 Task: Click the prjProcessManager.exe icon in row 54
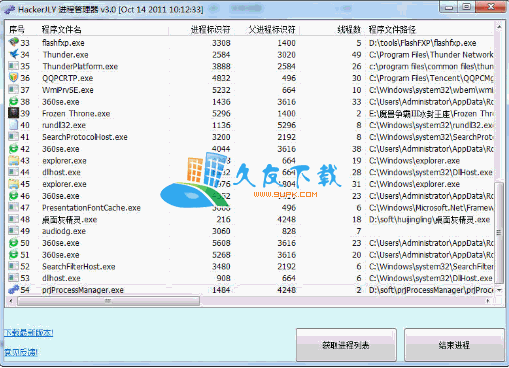point(13,290)
